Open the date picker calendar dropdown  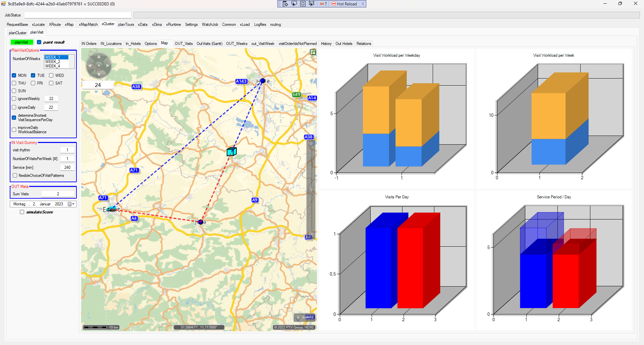(71, 204)
